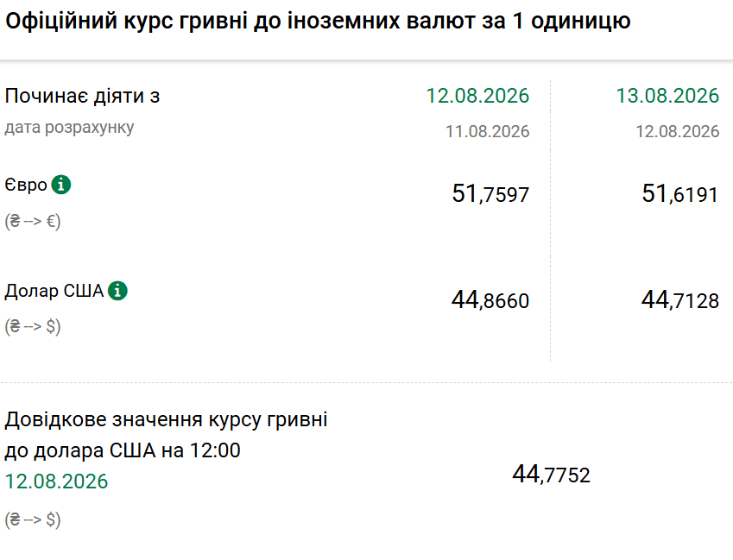Click the dollar rate 44,8660
The image size is (733, 560).
pos(490,300)
